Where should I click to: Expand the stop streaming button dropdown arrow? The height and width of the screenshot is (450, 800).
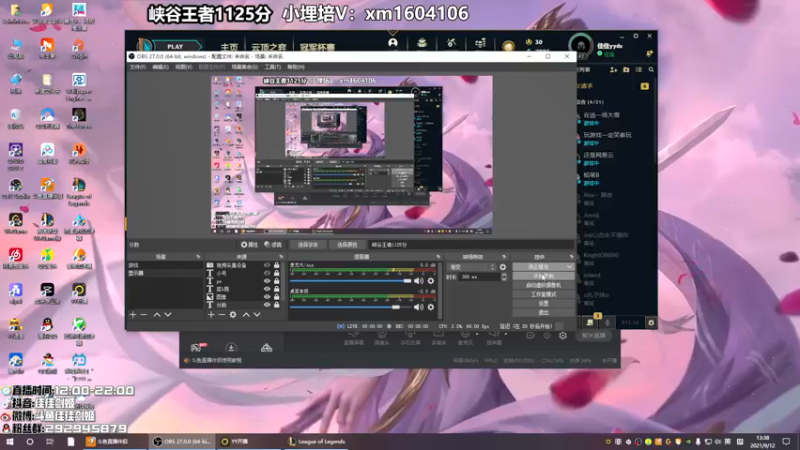569,267
